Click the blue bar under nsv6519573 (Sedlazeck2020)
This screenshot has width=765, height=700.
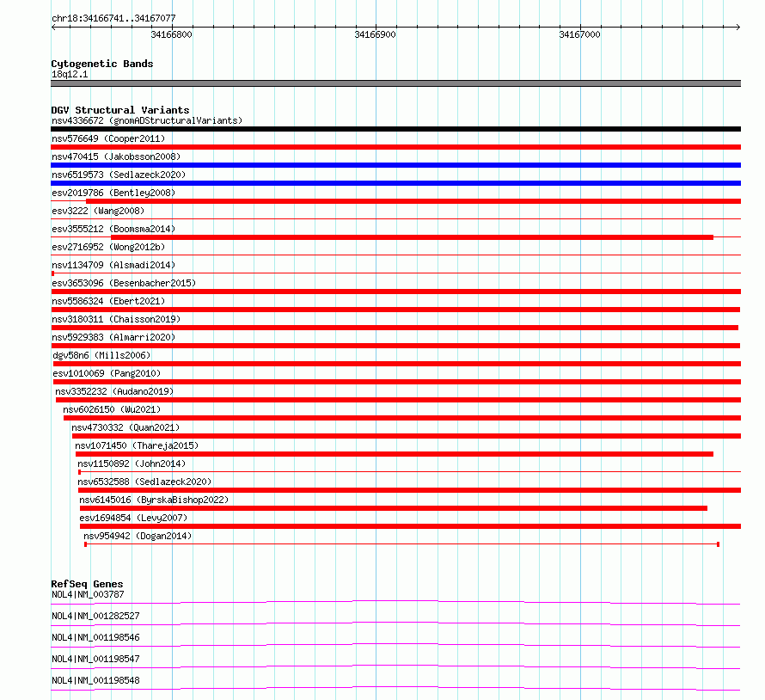pyautogui.click(x=395, y=183)
